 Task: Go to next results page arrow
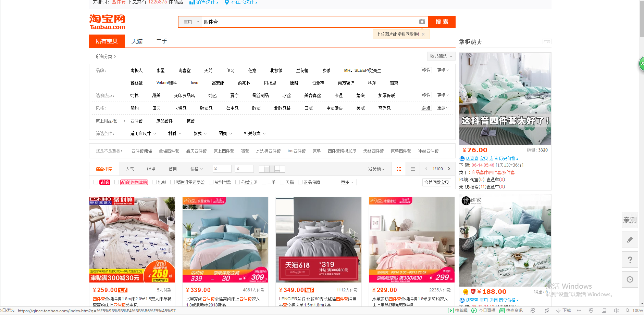[x=449, y=169]
